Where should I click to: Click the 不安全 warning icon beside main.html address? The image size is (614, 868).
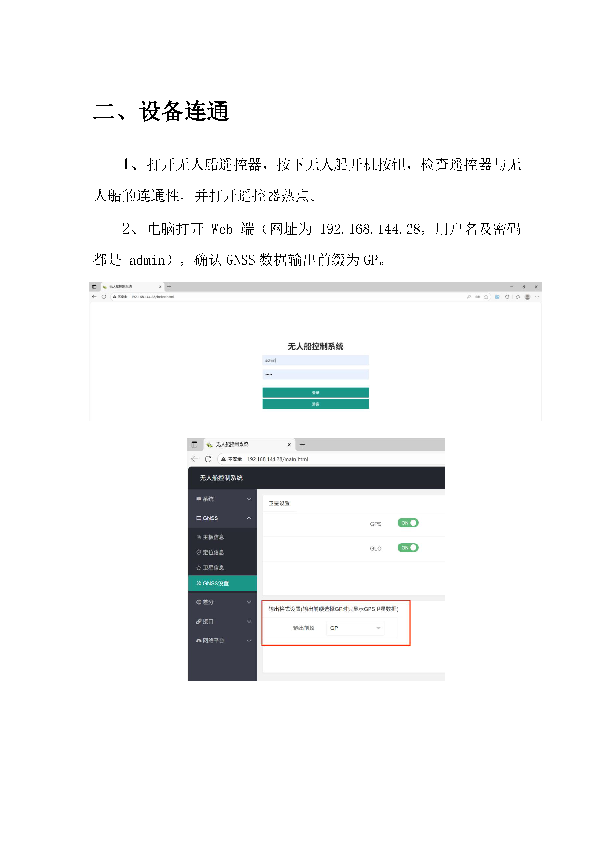pos(224,459)
